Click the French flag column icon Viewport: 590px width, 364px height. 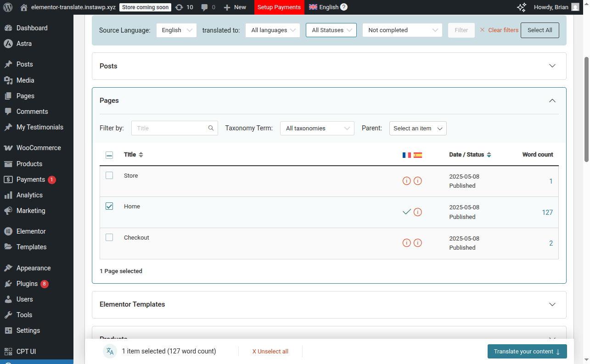click(x=406, y=155)
